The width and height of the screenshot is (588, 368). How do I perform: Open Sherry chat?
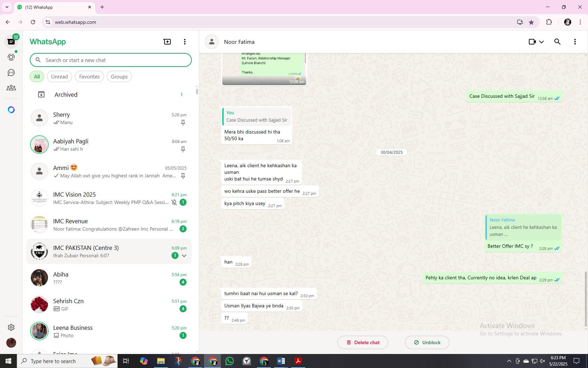[x=109, y=118]
